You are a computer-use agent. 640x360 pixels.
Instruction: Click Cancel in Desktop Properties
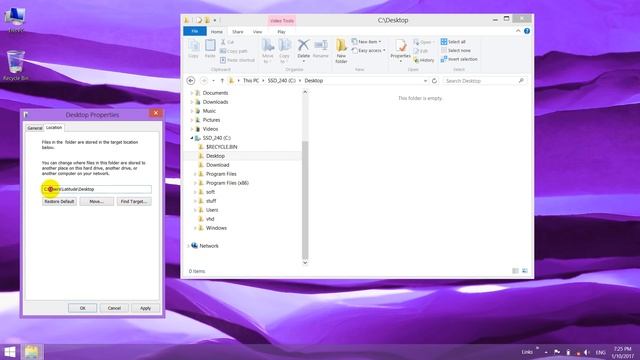(114, 308)
